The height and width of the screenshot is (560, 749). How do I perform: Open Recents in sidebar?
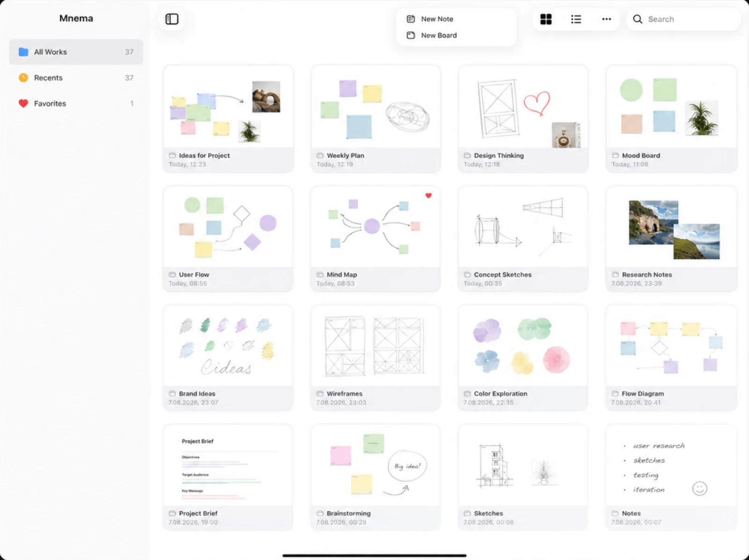pos(76,78)
